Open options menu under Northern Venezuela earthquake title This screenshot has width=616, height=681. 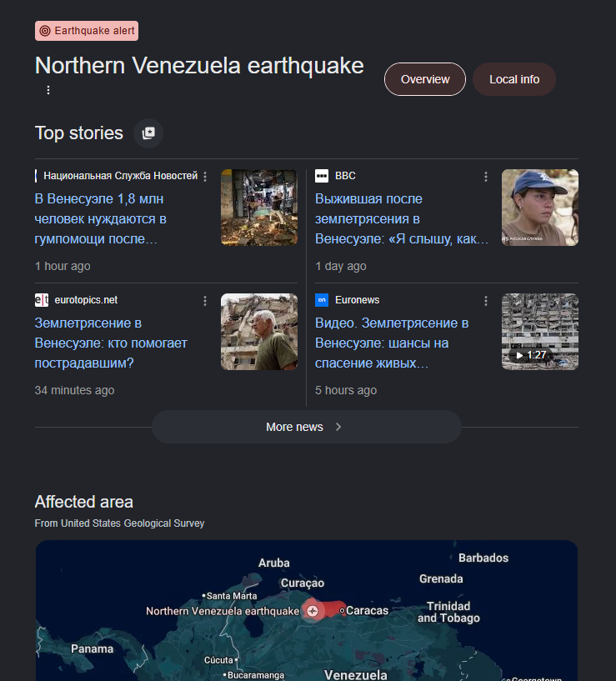48,90
